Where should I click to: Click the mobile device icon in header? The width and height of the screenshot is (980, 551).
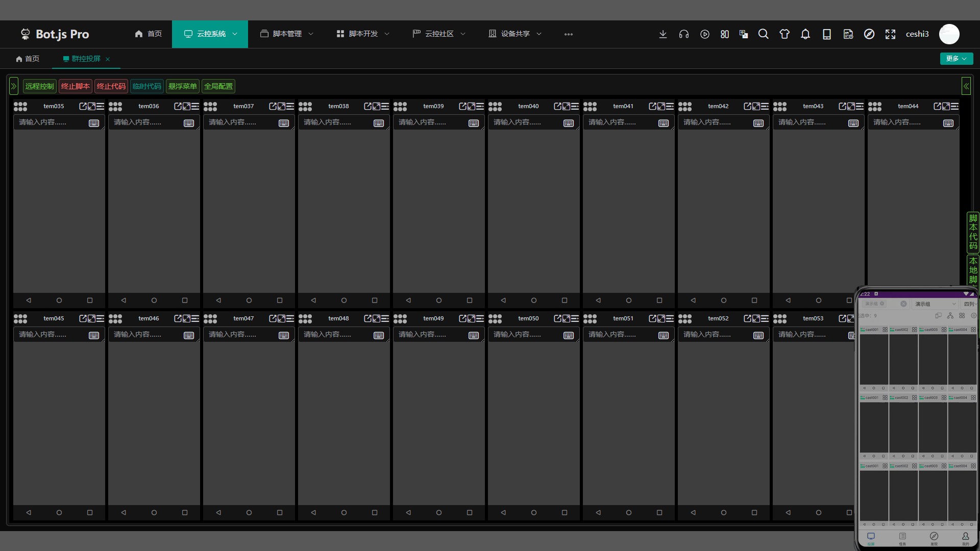click(827, 34)
